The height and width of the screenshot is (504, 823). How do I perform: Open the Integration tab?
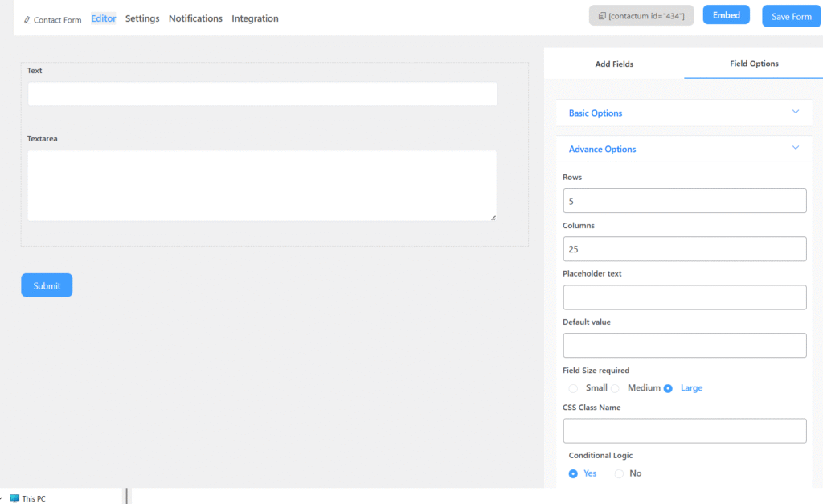pyautogui.click(x=255, y=18)
